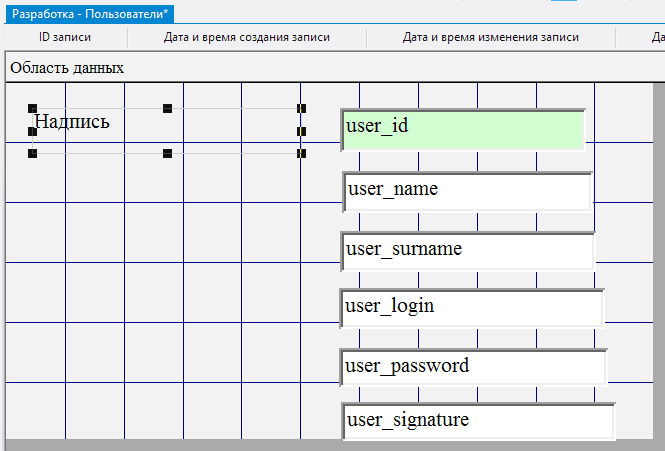
Task: Click the bottom-left resize handle of Надпись
Action: coord(33,154)
